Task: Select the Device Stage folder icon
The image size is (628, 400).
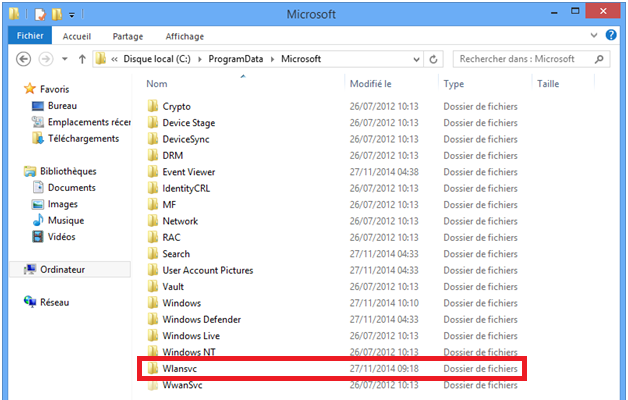Action: 153,123
